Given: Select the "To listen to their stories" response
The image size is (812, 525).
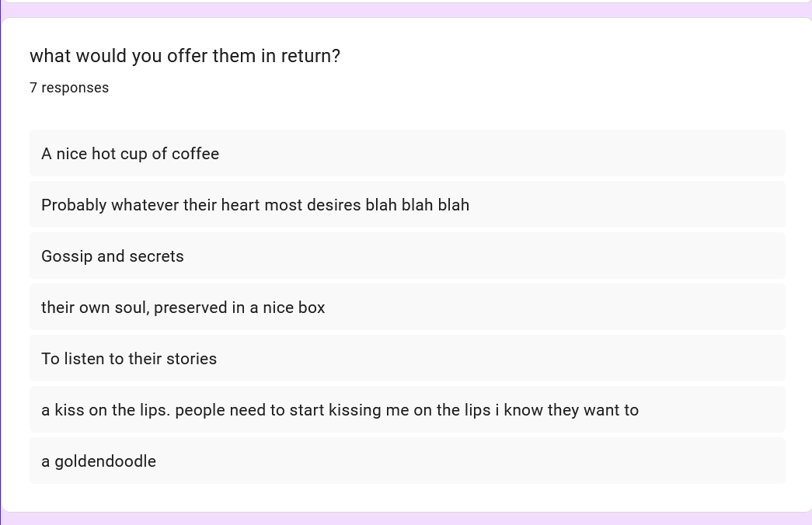Looking at the screenshot, I should [129, 359].
